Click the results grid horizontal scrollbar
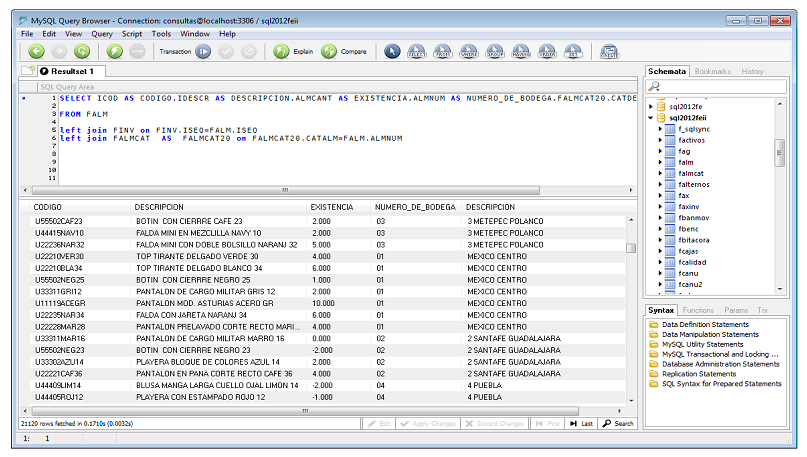This screenshot has width=807, height=457. 305,411
